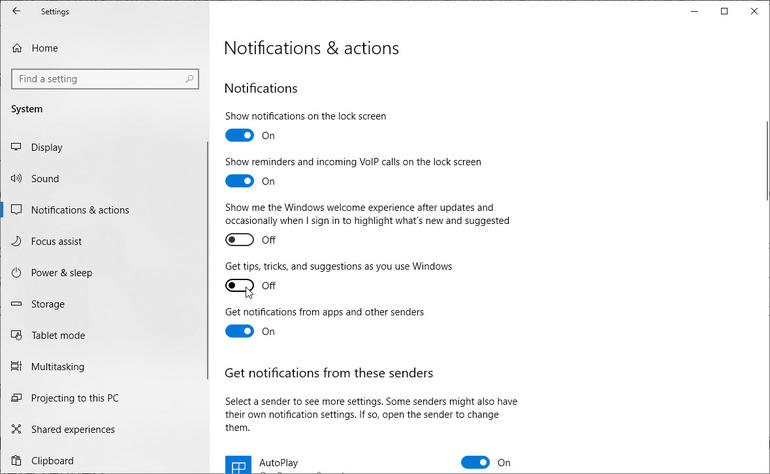This screenshot has height=474, width=770.
Task: Select Storage in the sidebar
Action: click(x=48, y=304)
